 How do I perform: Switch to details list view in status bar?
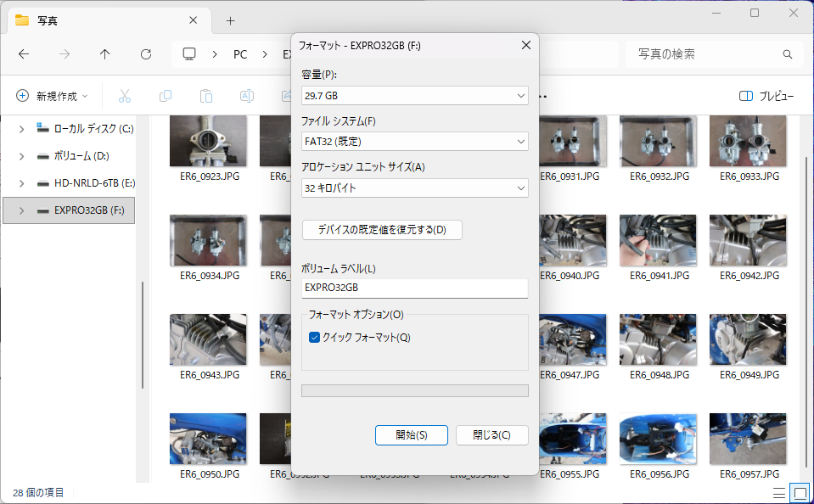(x=779, y=492)
